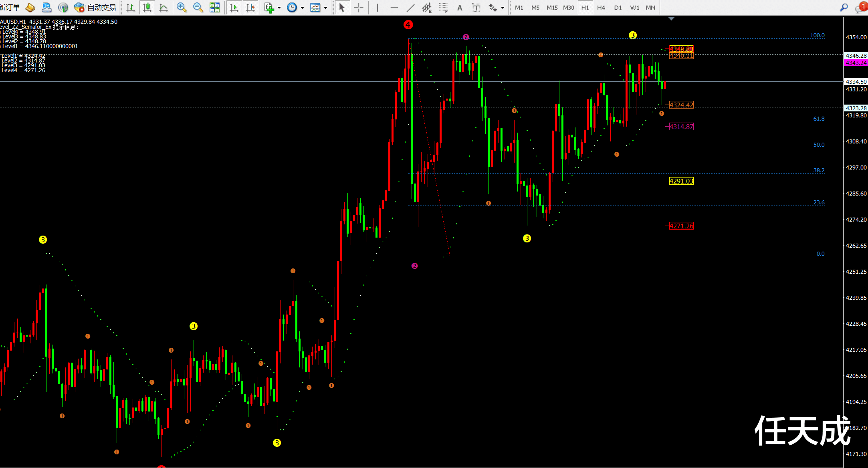The image size is (868, 468).
Task: Click the magenta 4343.24 price label
Action: tap(856, 63)
